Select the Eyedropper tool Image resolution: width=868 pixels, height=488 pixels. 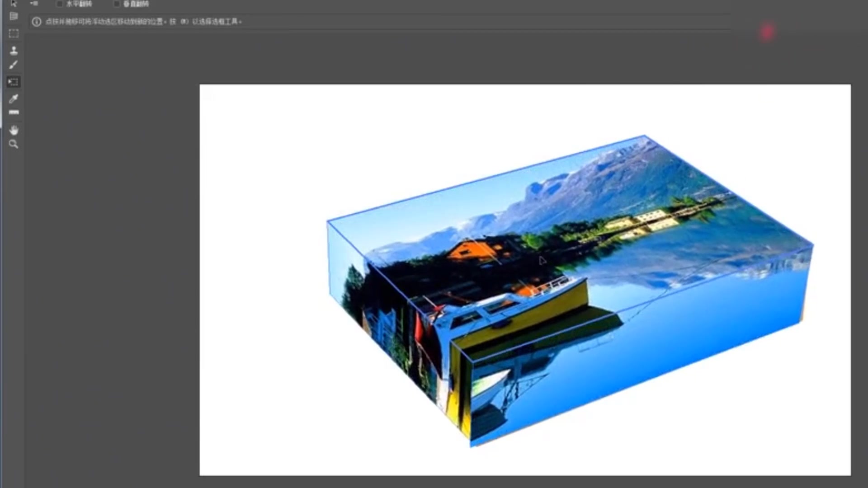coord(14,98)
